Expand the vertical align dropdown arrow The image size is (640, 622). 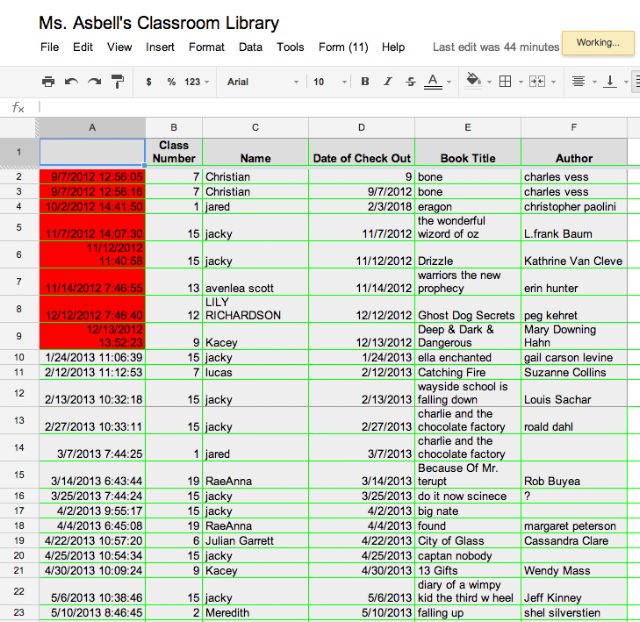pos(626,82)
